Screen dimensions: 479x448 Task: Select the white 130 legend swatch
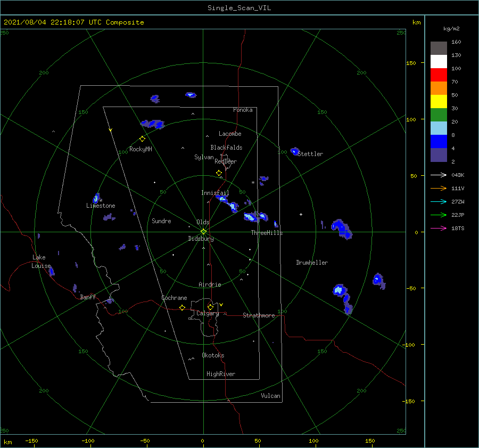[439, 62]
